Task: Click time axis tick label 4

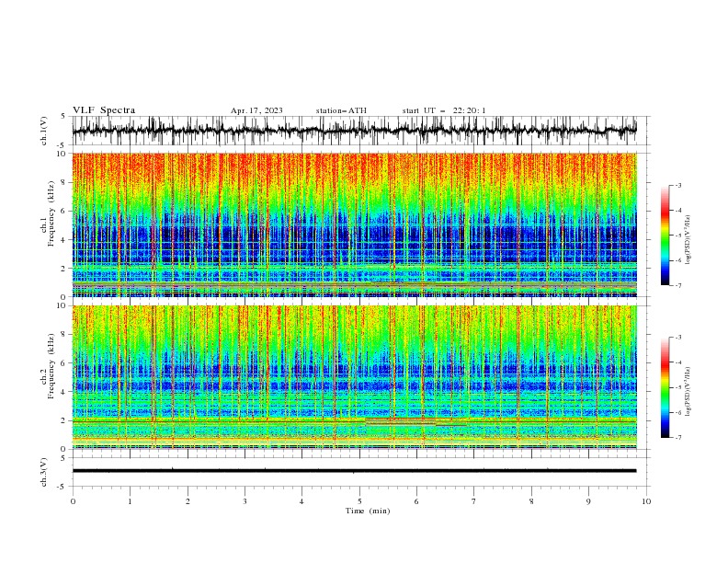Action: click(301, 501)
